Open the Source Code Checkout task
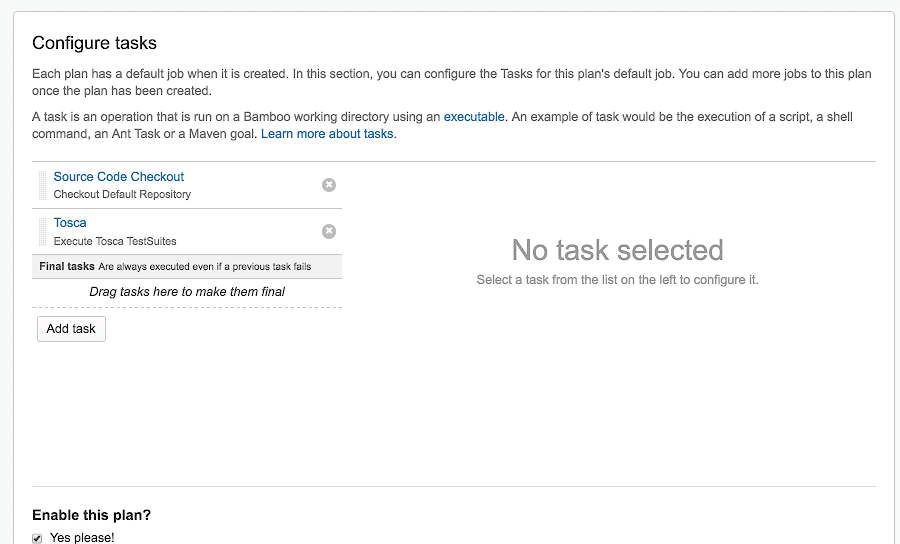This screenshot has width=900, height=544. click(x=119, y=177)
